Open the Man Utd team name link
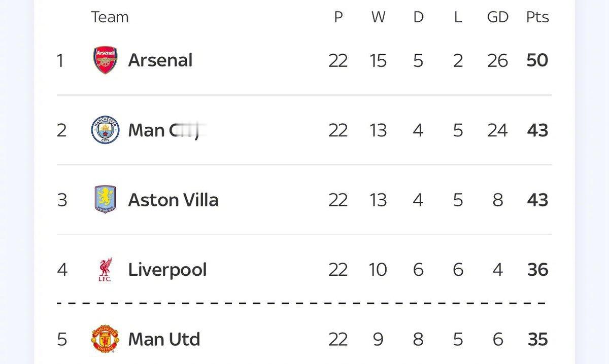609x364 pixels. pyautogui.click(x=164, y=339)
